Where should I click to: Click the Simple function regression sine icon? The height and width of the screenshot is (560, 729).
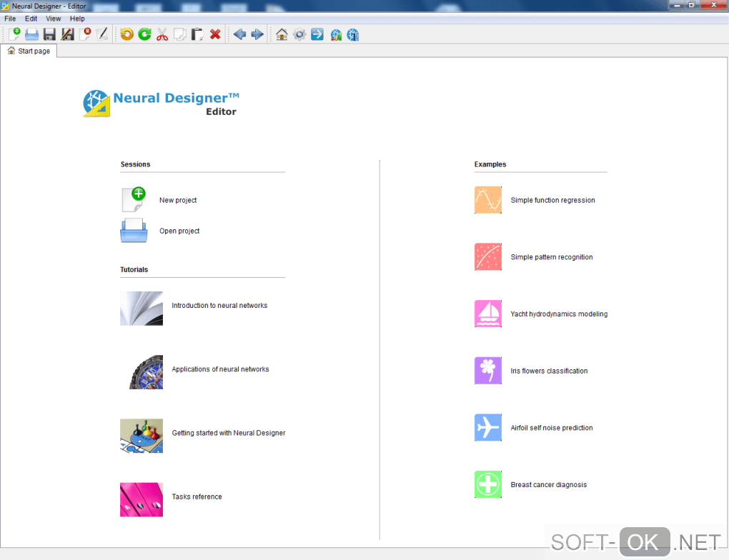tap(487, 200)
